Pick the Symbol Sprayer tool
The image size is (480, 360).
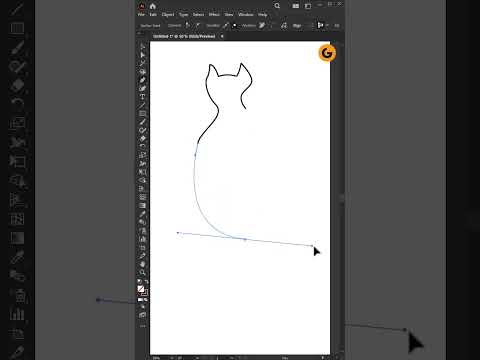tap(143, 230)
